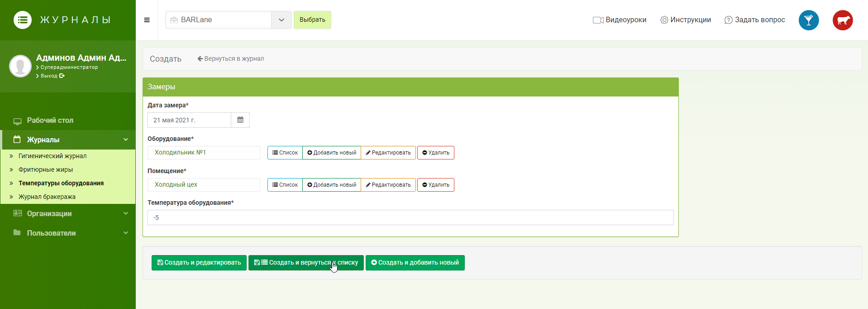Expand the Пользователи sidebar section
Image resolution: width=868 pixels, height=309 pixels.
click(x=68, y=233)
